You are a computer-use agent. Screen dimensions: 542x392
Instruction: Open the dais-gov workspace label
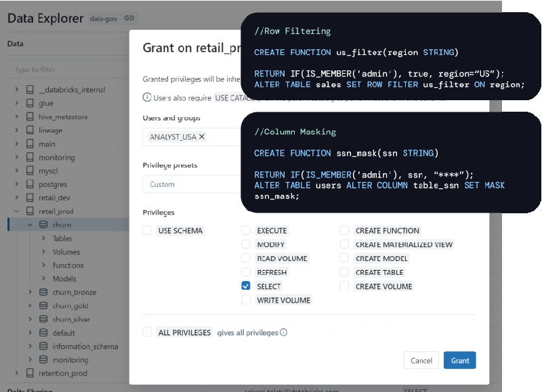pos(104,18)
